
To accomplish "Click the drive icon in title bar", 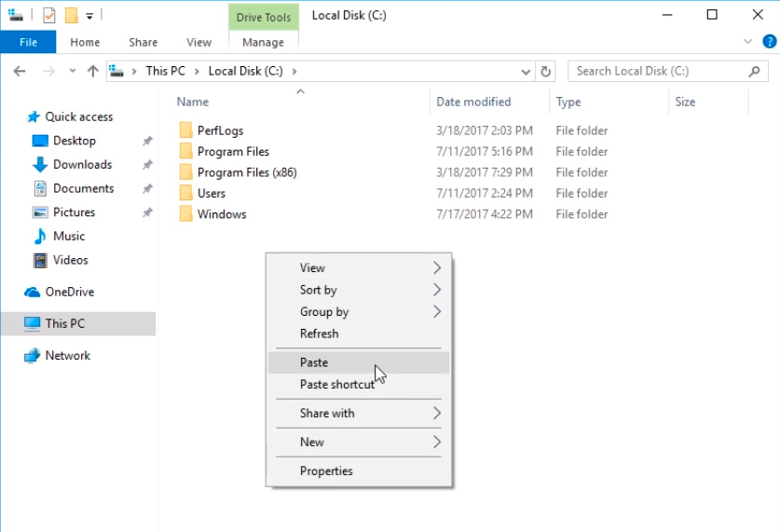I will [x=16, y=16].
